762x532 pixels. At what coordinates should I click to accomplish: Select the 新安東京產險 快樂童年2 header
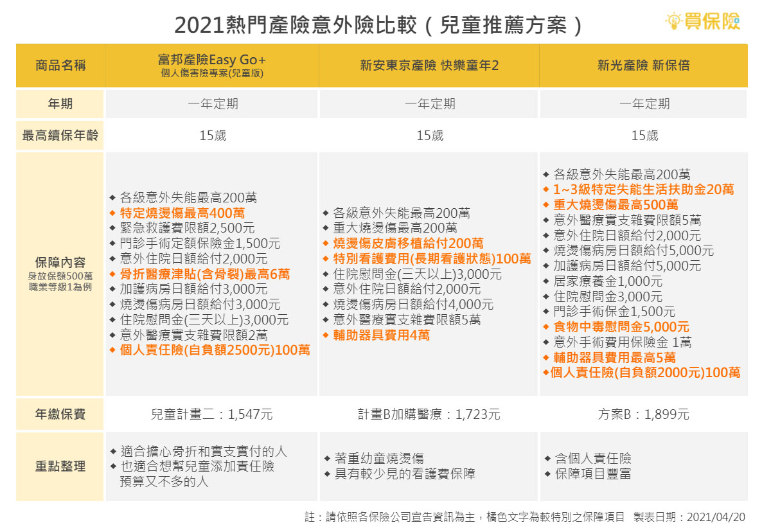pos(429,66)
